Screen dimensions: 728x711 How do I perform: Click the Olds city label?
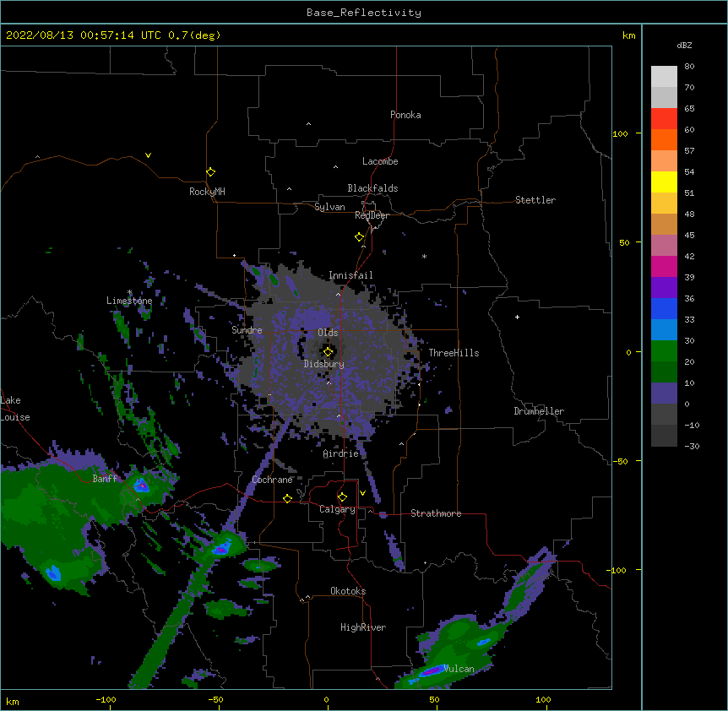pyautogui.click(x=328, y=333)
